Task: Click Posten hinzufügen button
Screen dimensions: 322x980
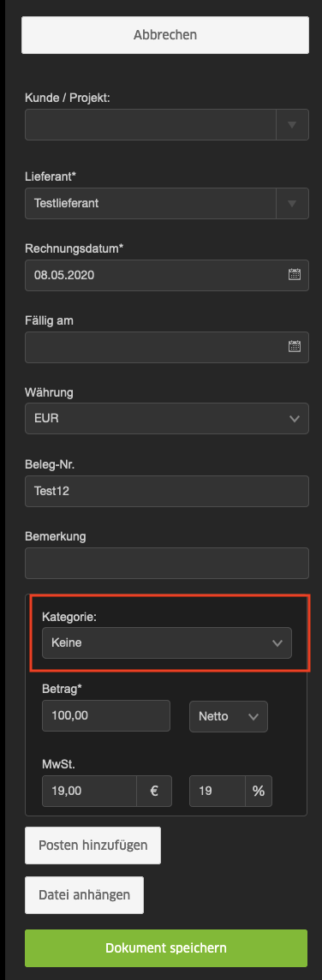Action: 93,846
